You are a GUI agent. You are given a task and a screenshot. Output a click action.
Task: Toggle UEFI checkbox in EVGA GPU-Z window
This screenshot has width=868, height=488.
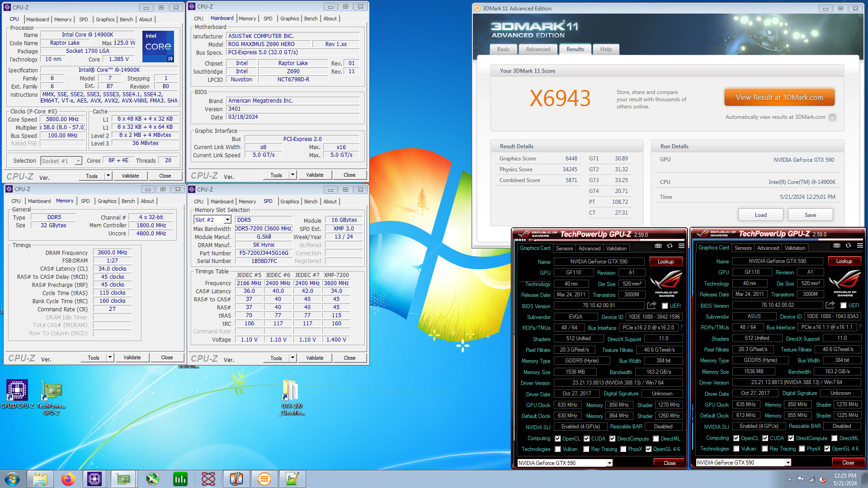click(x=665, y=306)
